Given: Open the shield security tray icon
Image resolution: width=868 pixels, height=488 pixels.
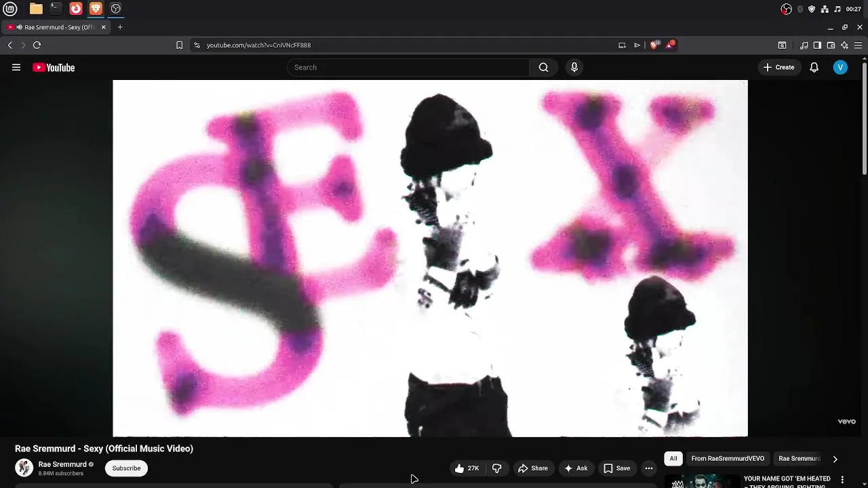Looking at the screenshot, I should [x=812, y=9].
